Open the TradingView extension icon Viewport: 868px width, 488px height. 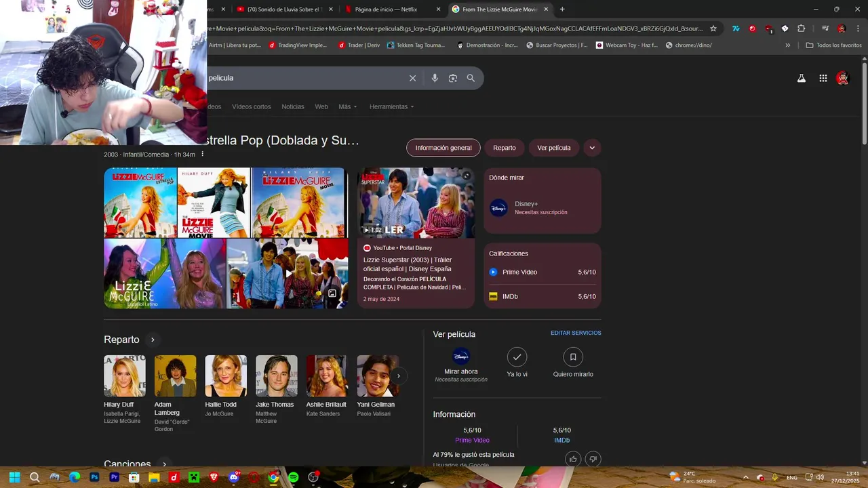tap(736, 28)
